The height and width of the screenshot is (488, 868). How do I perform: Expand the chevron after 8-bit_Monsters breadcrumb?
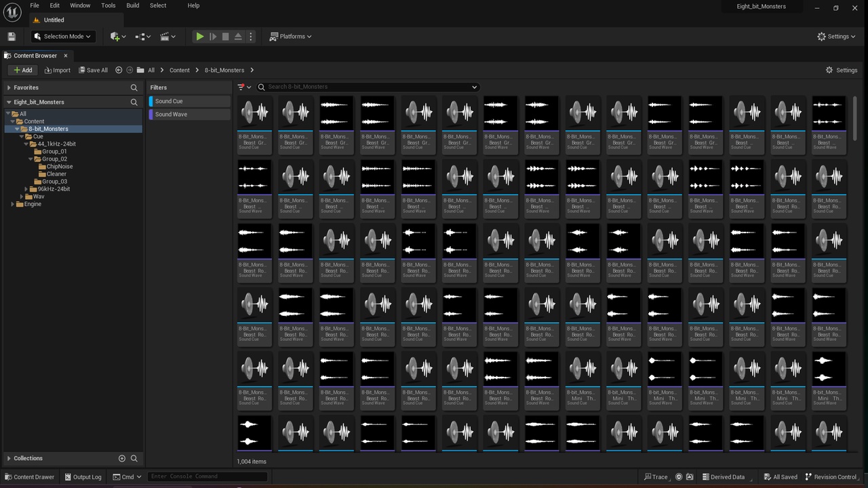pos(252,70)
